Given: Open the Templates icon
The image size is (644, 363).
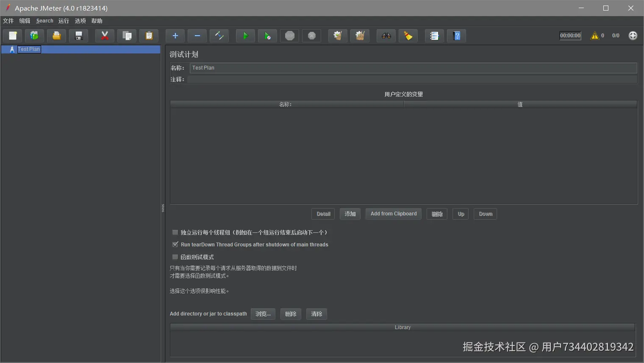Looking at the screenshot, I should 35,36.
